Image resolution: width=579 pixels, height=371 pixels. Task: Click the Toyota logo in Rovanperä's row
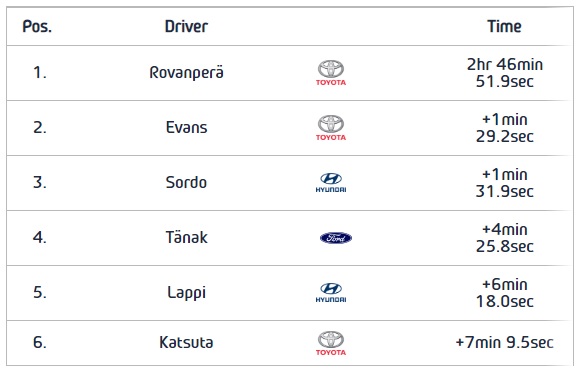tap(331, 73)
